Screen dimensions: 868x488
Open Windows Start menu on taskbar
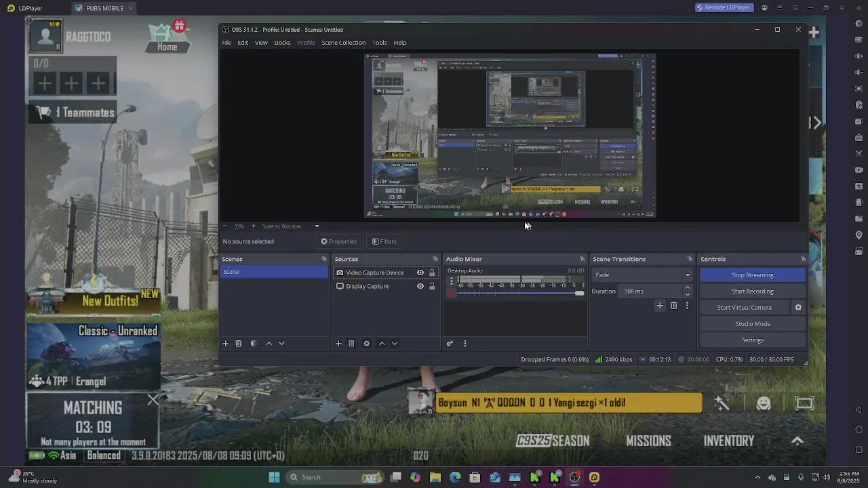pos(274,477)
